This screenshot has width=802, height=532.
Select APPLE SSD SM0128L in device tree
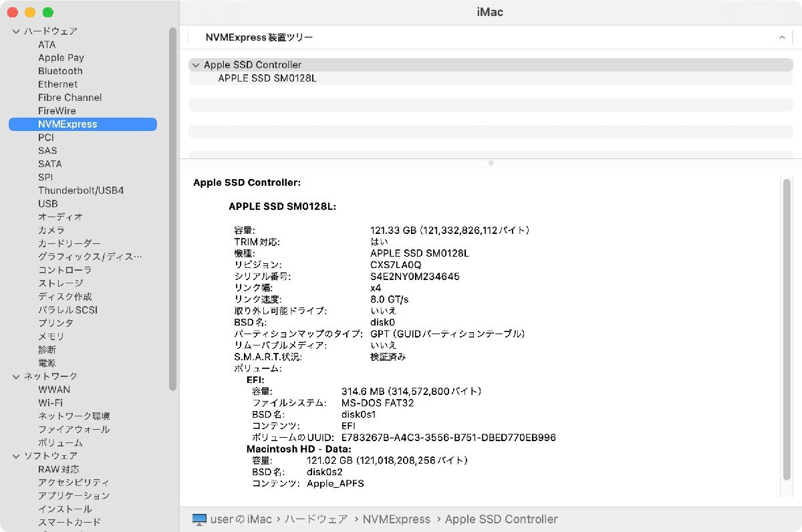pyautogui.click(x=267, y=78)
